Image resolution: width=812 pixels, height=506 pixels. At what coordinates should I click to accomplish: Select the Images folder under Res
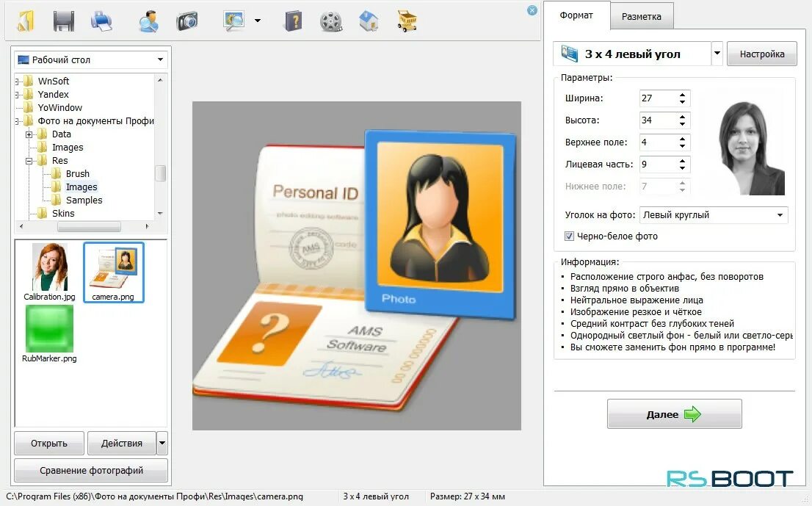(81, 187)
